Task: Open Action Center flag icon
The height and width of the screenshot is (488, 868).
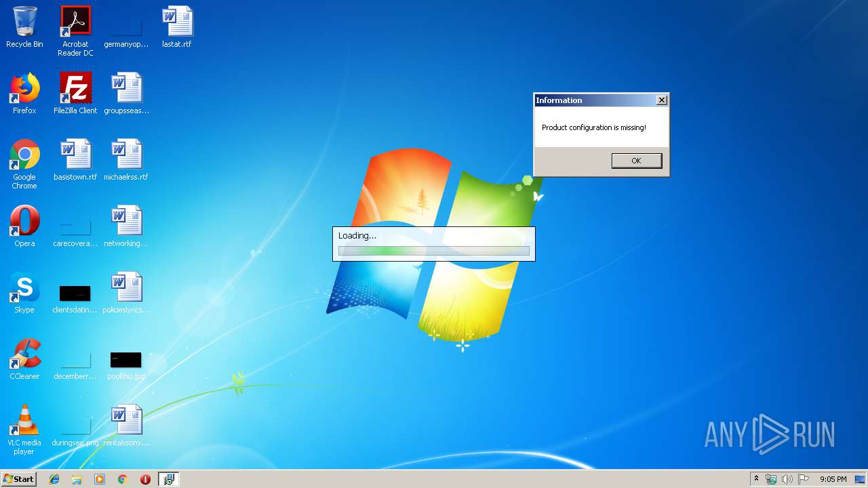Action: (804, 479)
